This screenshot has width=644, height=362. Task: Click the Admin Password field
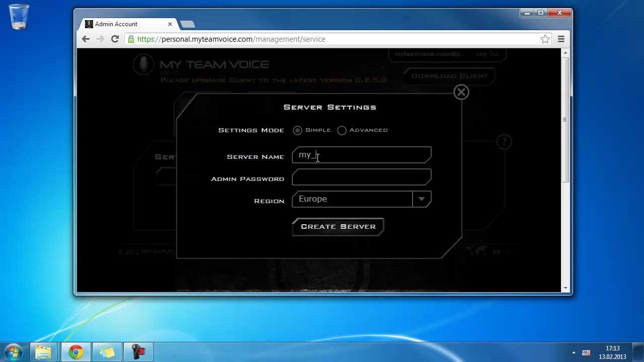pos(361,177)
